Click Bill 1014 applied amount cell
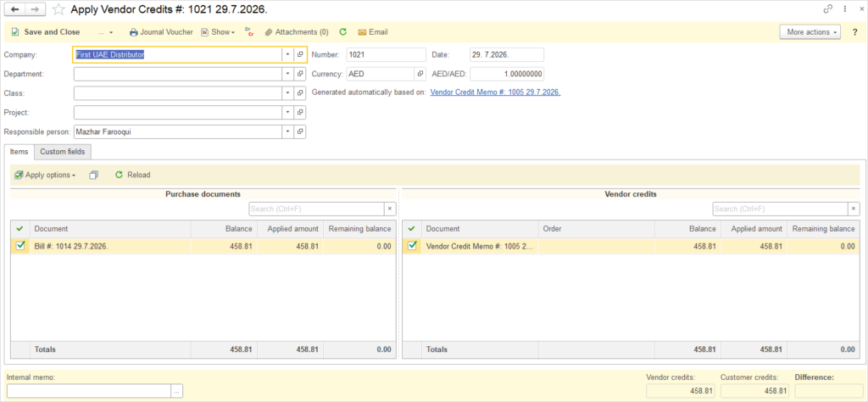This screenshot has height=402, width=868. 290,247
